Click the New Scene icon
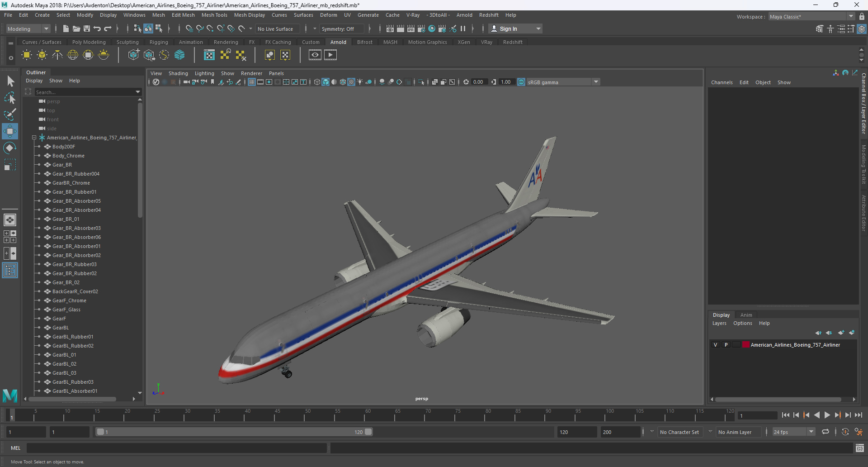Image resolution: width=868 pixels, height=467 pixels. (66, 29)
